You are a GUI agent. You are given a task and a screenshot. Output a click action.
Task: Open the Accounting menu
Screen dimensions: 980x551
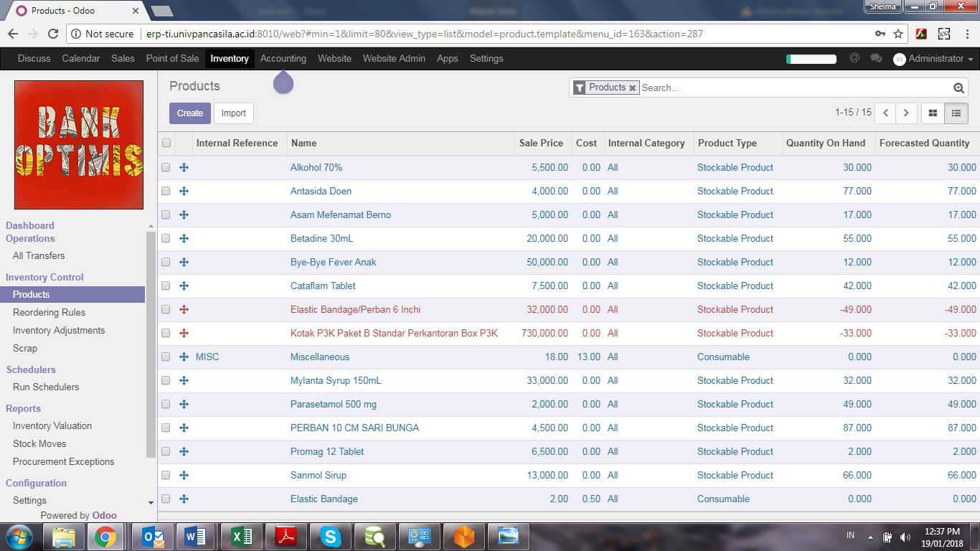(283, 59)
